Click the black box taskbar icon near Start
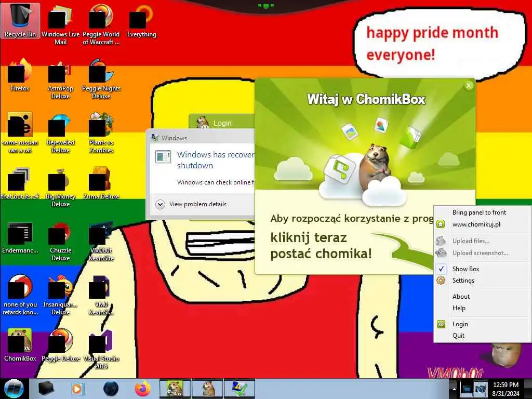Screen dimensions: 532x399 tap(46, 389)
